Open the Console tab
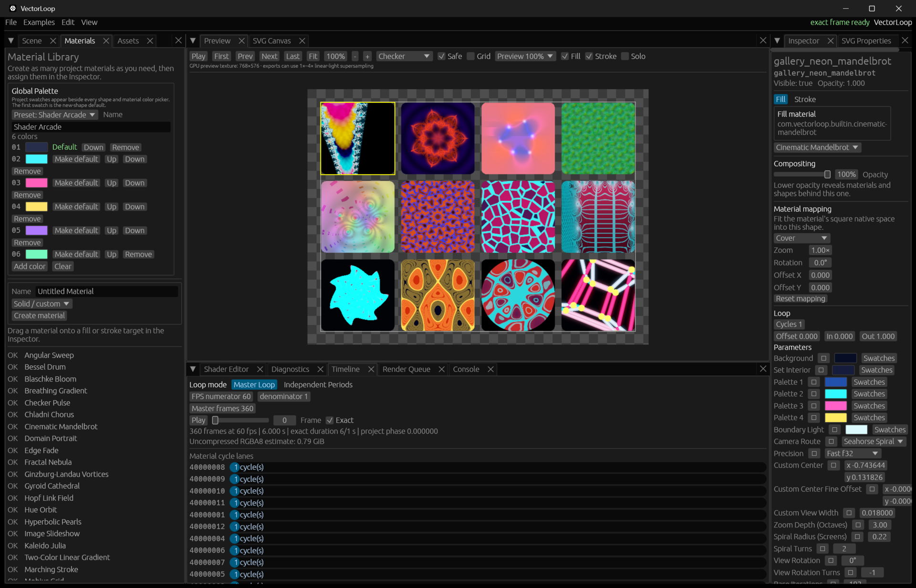The height and width of the screenshot is (588, 916). pyautogui.click(x=466, y=369)
